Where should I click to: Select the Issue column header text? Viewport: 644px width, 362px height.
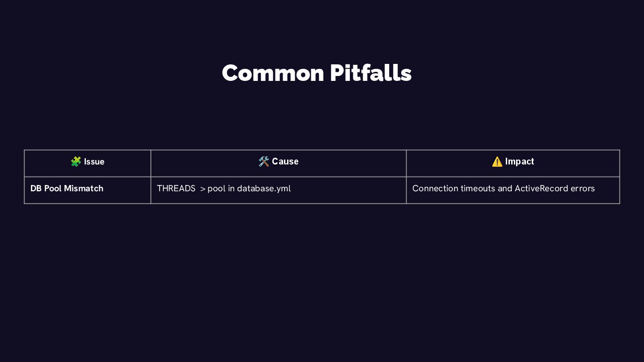[94, 162]
